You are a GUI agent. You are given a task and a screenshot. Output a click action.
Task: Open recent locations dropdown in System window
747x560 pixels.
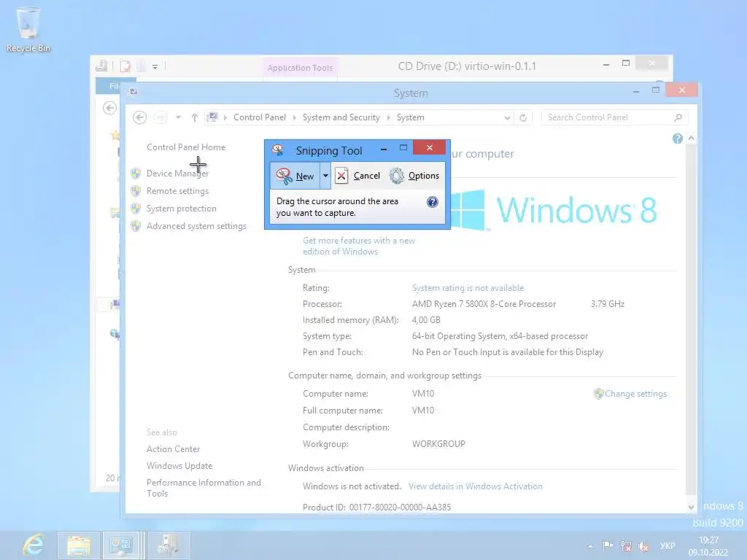pos(178,117)
